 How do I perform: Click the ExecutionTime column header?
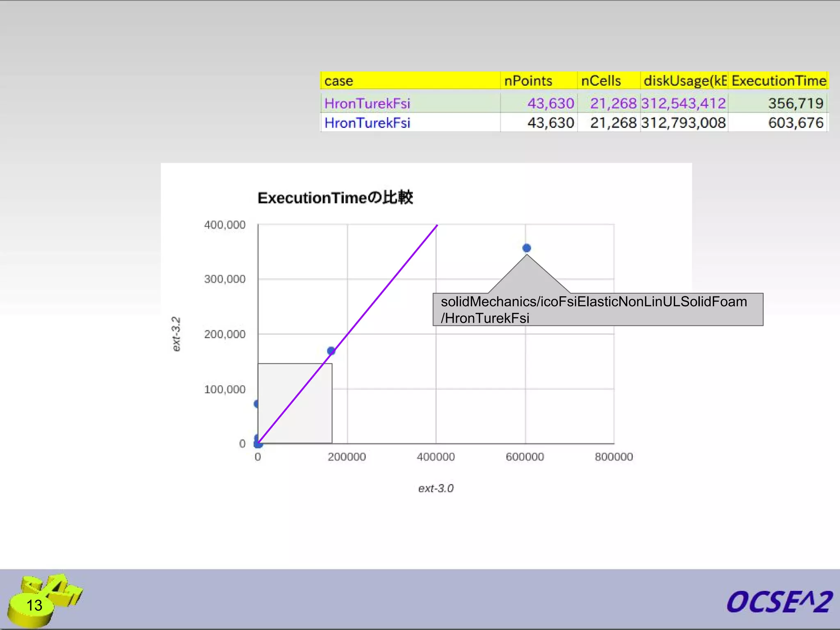coord(778,81)
